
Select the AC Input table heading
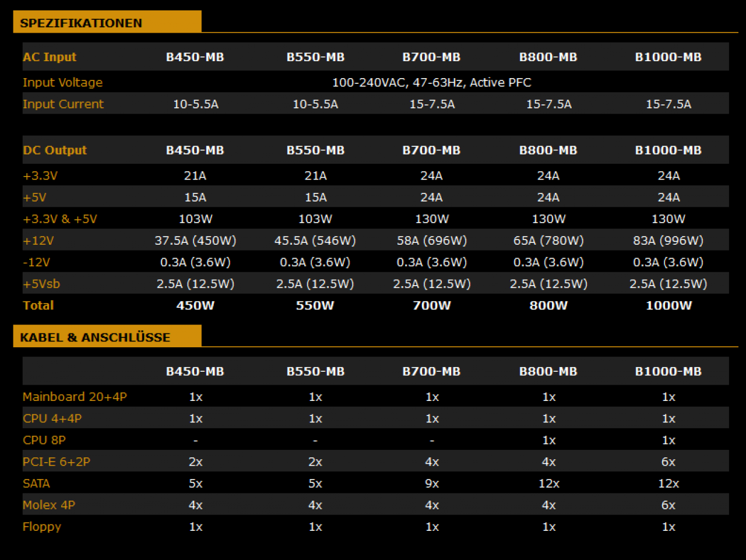(x=50, y=57)
